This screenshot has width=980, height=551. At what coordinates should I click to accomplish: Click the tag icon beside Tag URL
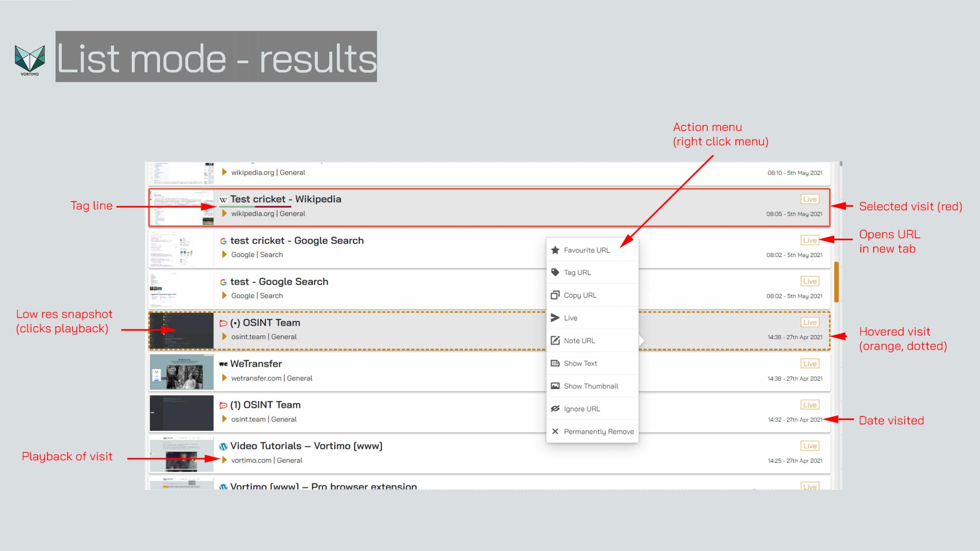[x=555, y=272]
